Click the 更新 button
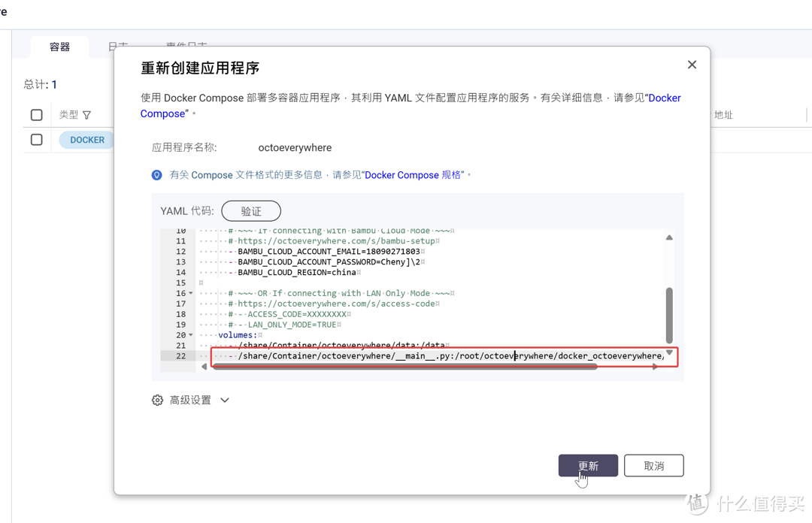This screenshot has height=523, width=812. coord(588,466)
